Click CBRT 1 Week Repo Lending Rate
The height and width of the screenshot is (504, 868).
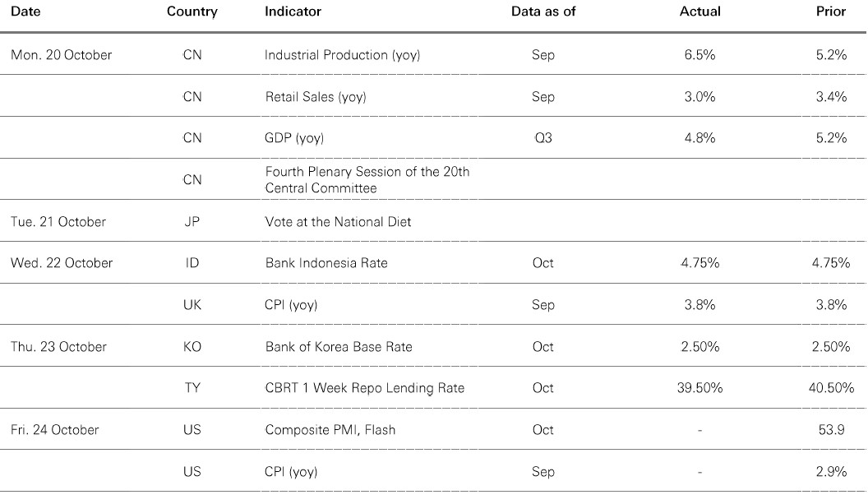[364, 388]
